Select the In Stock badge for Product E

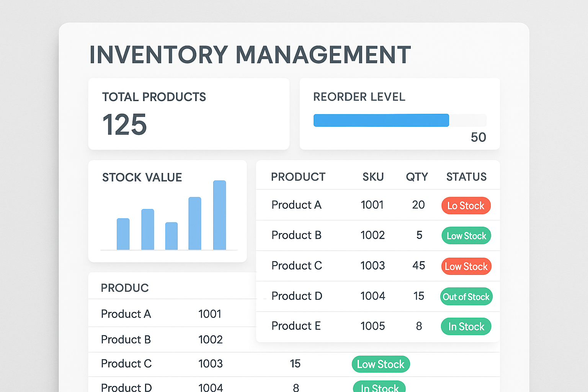pyautogui.click(x=466, y=326)
